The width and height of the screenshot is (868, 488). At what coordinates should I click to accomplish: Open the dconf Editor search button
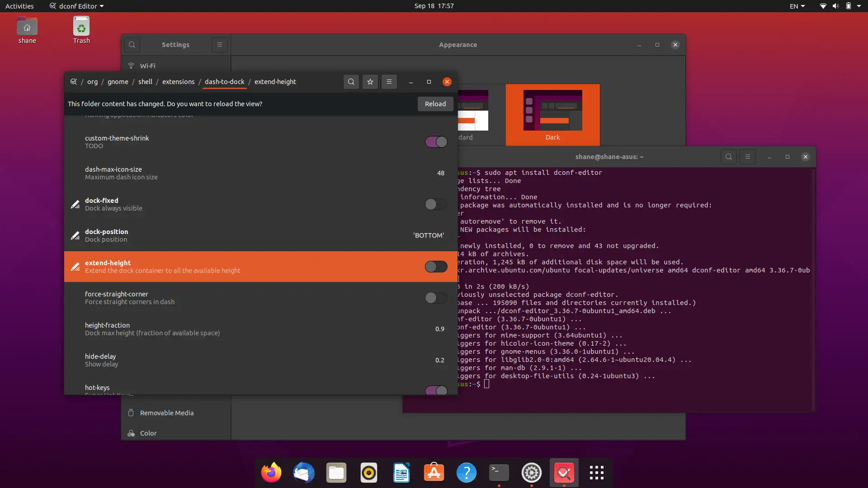351,82
